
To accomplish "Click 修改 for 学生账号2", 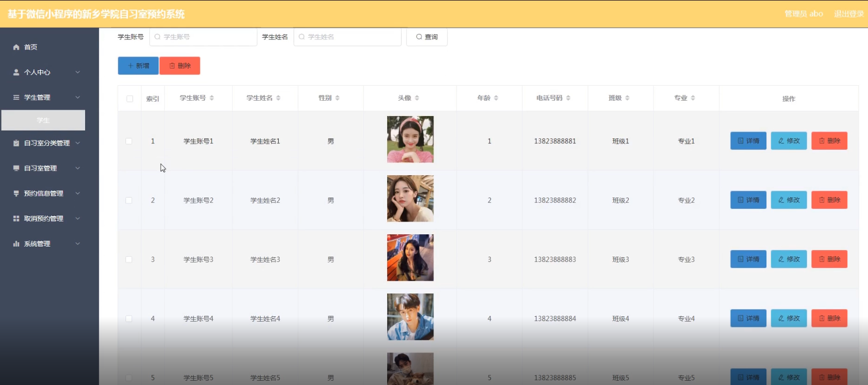I will [789, 200].
